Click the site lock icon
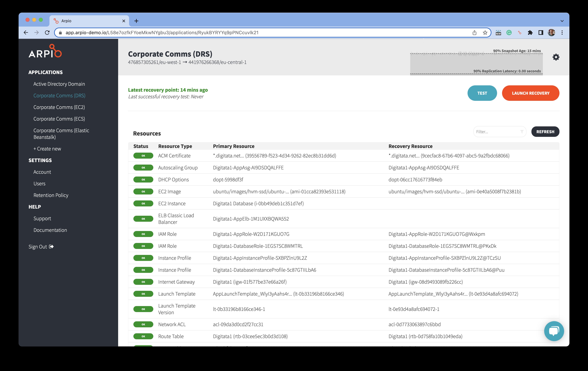The image size is (588, 371). [60, 33]
